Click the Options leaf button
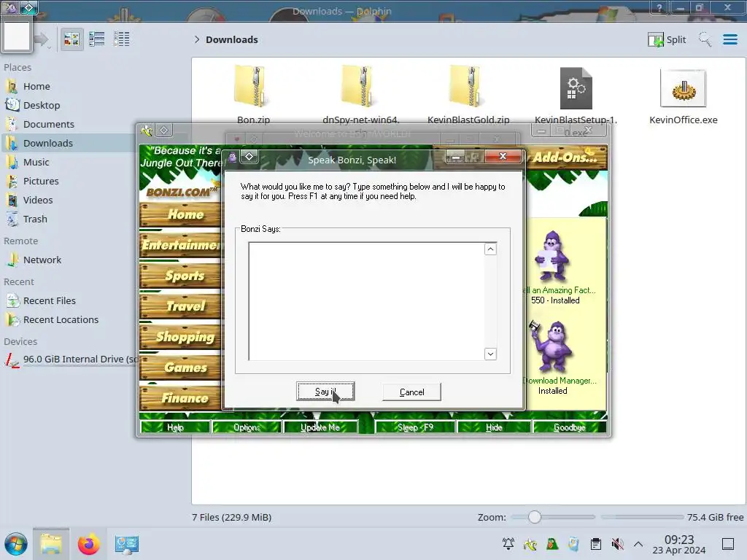747x560 pixels. click(247, 427)
